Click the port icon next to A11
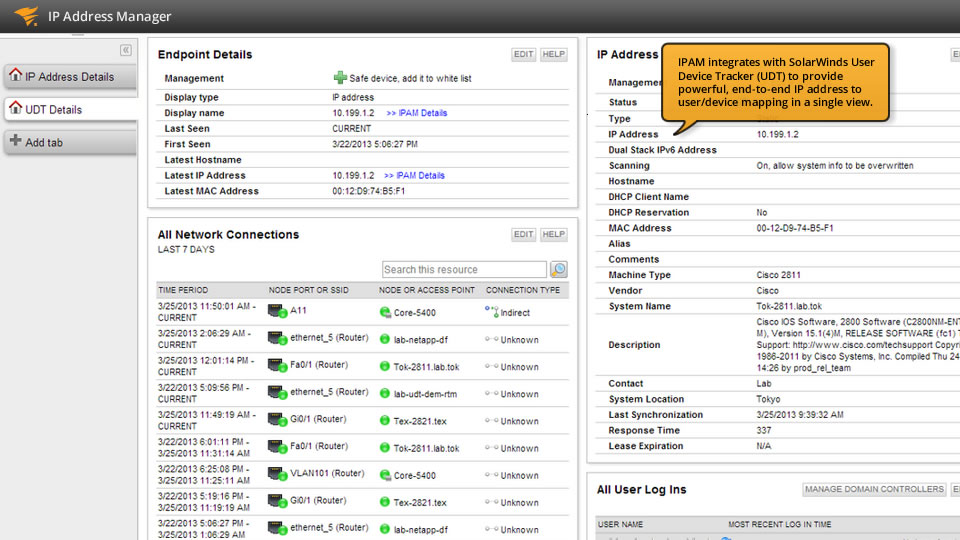960x540 pixels. pos(277,312)
